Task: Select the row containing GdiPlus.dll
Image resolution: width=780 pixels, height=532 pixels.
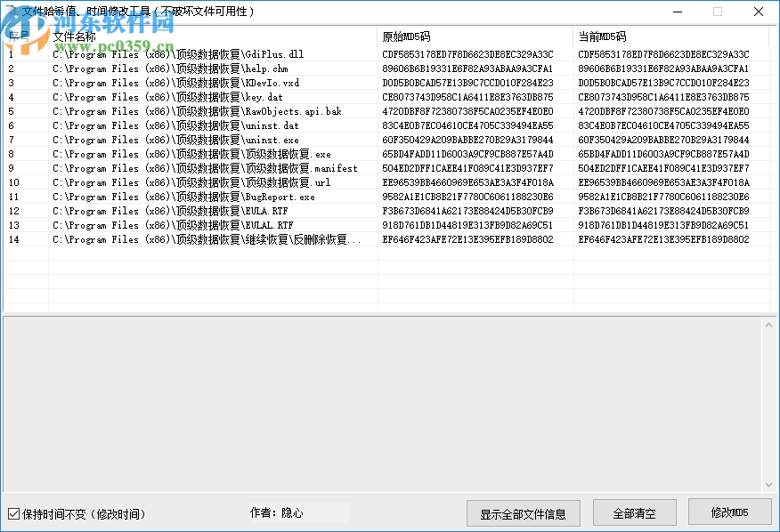Action: pyautogui.click(x=178, y=53)
